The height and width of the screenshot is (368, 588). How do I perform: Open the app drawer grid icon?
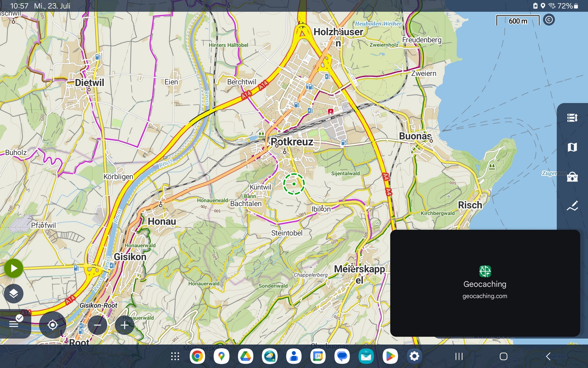(x=175, y=356)
